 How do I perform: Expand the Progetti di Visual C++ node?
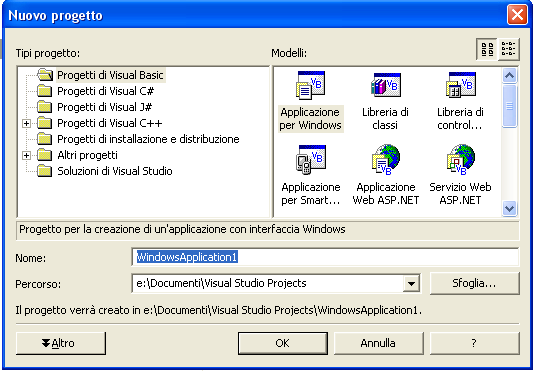(x=26, y=123)
